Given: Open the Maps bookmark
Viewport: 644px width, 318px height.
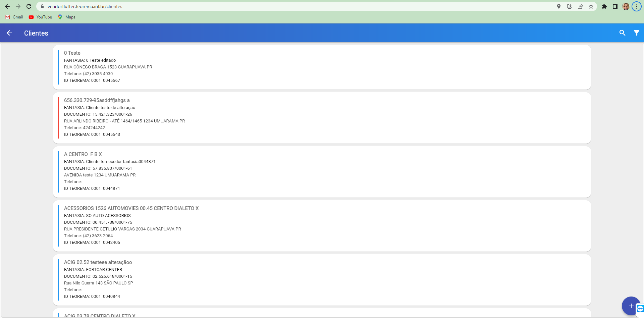Looking at the screenshot, I should 66,17.
